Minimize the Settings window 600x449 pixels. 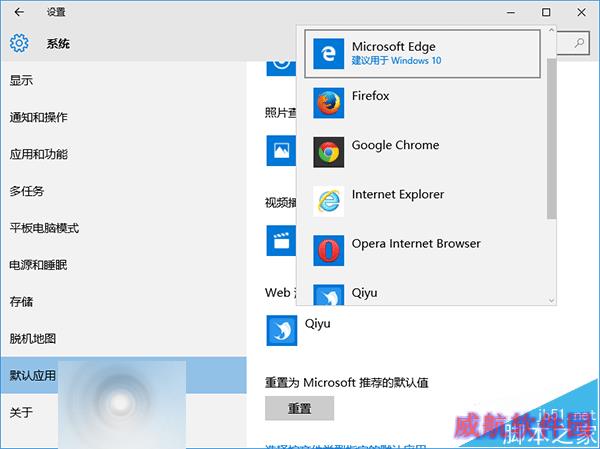(511, 12)
